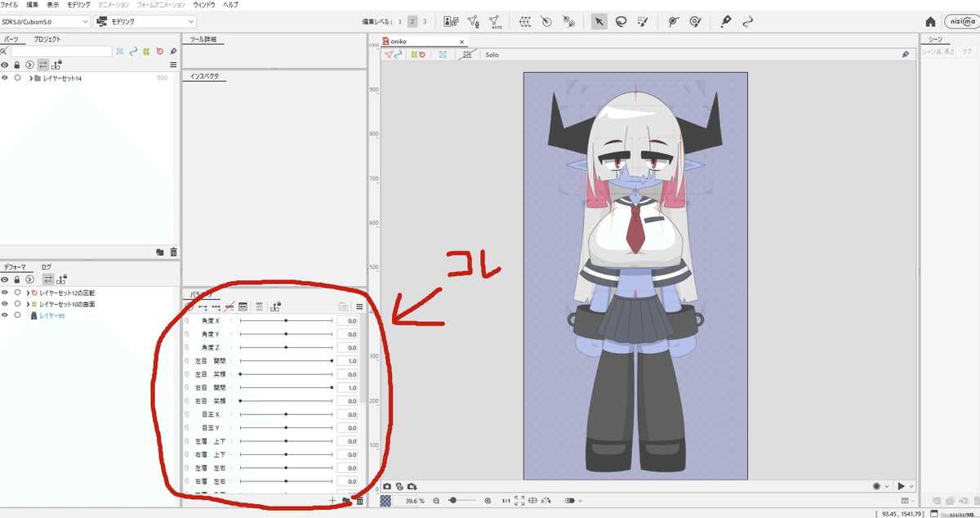Delete parameter keys with the red slash key icon
The height and width of the screenshot is (518, 980).
coord(229,306)
